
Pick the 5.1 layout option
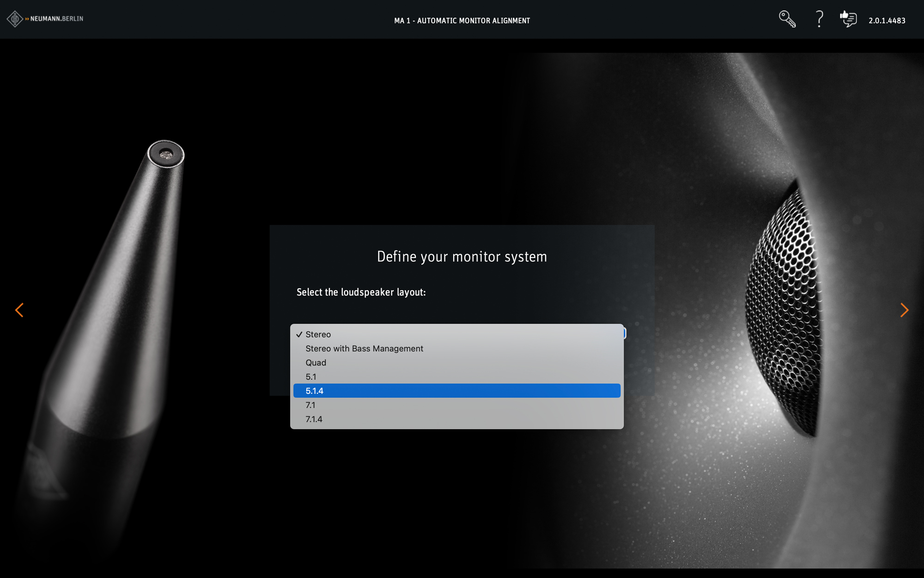click(x=311, y=377)
